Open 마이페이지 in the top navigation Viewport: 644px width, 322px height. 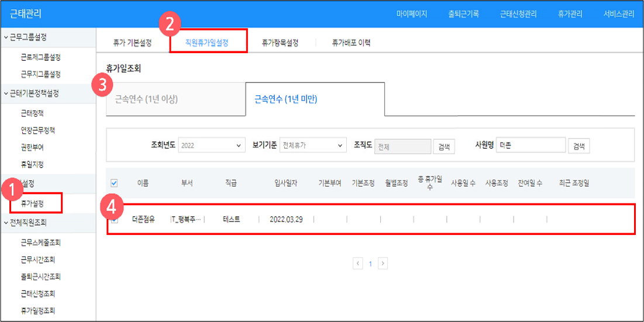click(412, 14)
